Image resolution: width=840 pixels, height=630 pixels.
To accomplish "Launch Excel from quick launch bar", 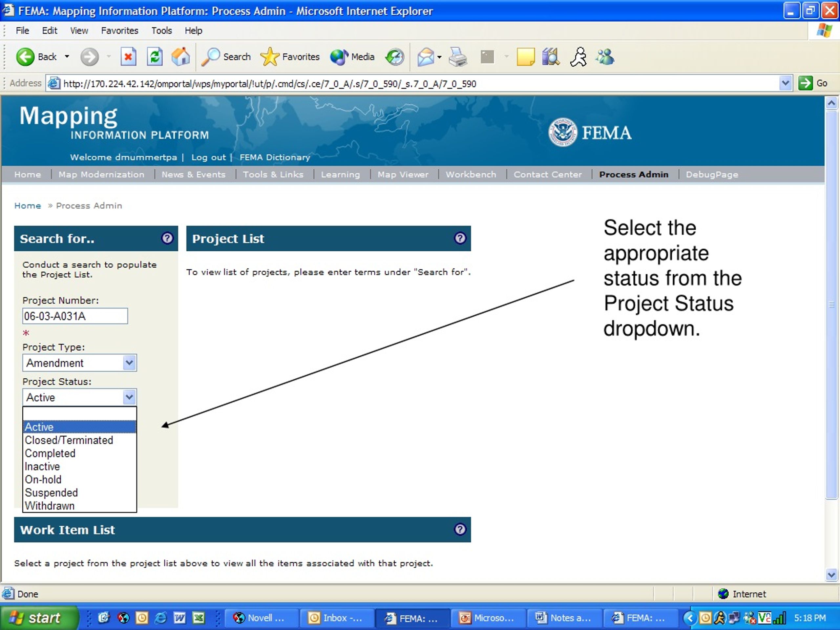I will (199, 618).
